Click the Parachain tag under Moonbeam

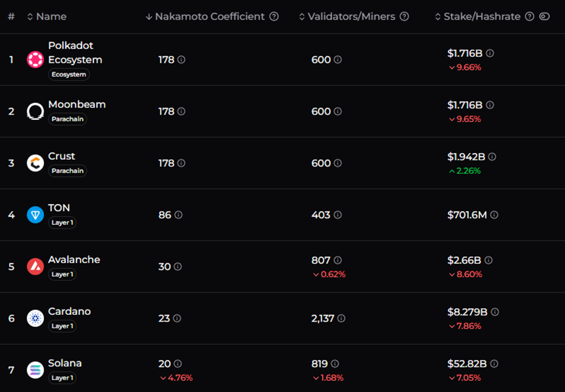click(x=67, y=119)
